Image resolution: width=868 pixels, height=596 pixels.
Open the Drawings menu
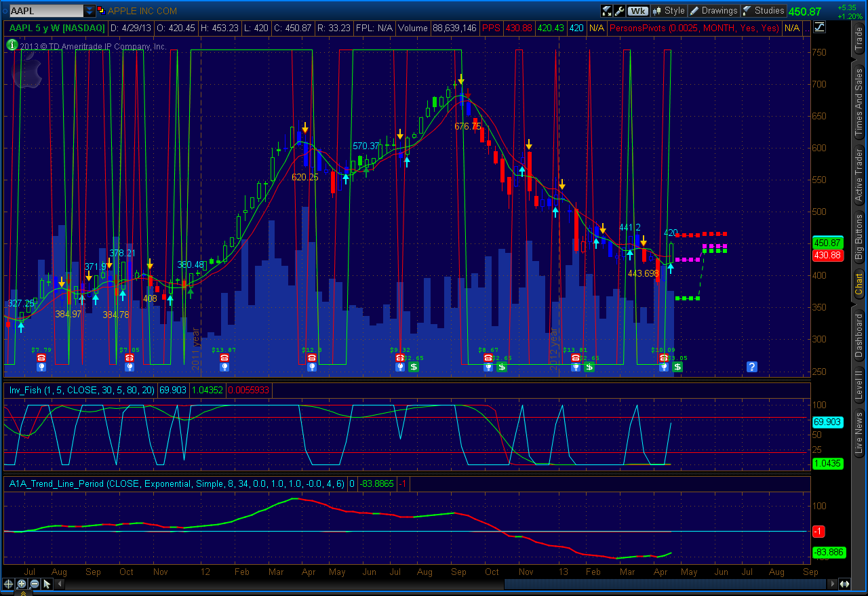714,11
